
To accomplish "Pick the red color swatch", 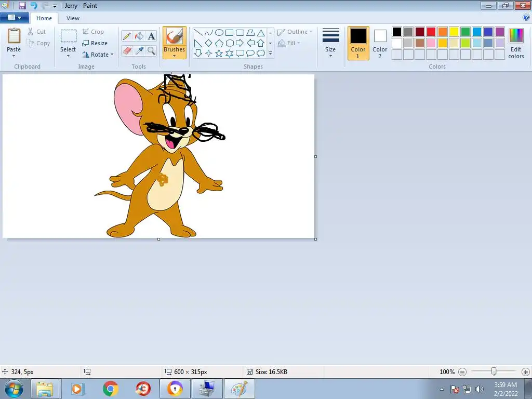I will tap(431, 32).
